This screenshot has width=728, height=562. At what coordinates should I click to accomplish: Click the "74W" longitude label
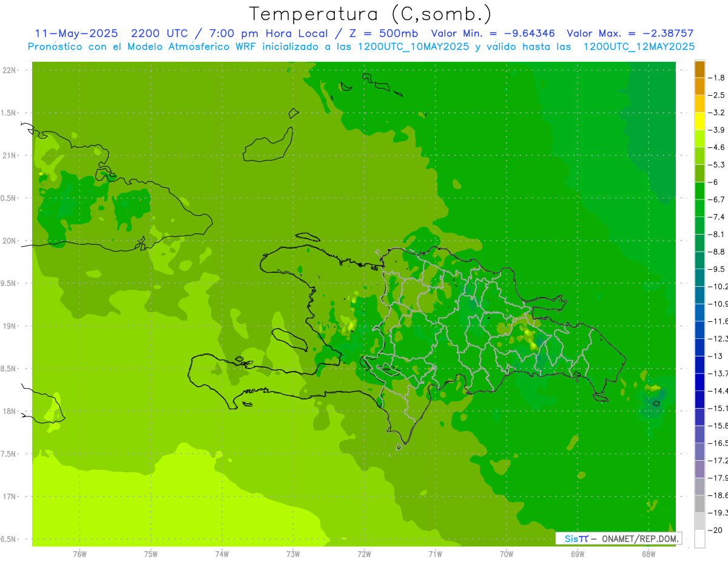click(222, 553)
